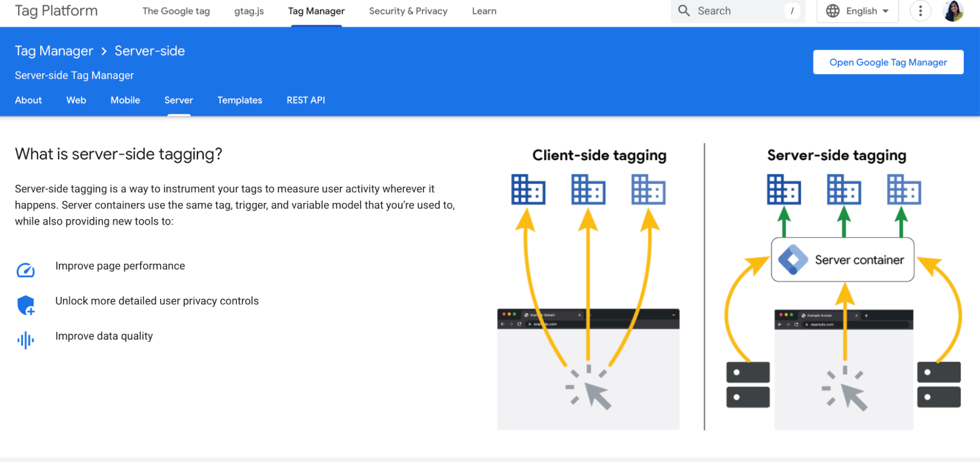Click the Tag Platform home logo

(55, 10)
